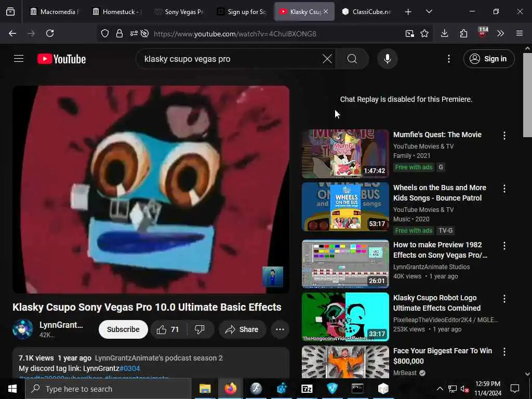Switch to the Sign up for Sc tab
Viewport: 532px width, 399px height.
(241, 12)
